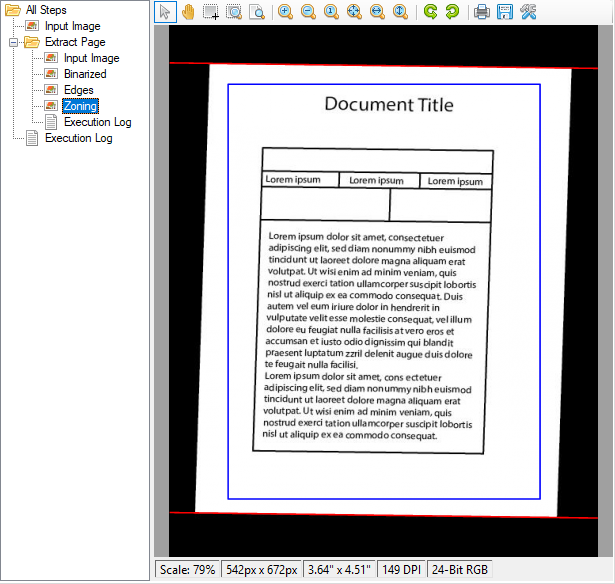Click the zoom out button

pos(308,12)
